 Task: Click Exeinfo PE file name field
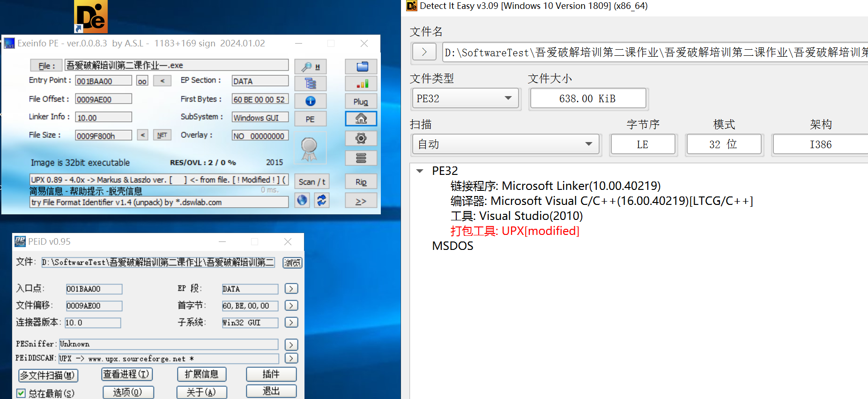coord(177,65)
